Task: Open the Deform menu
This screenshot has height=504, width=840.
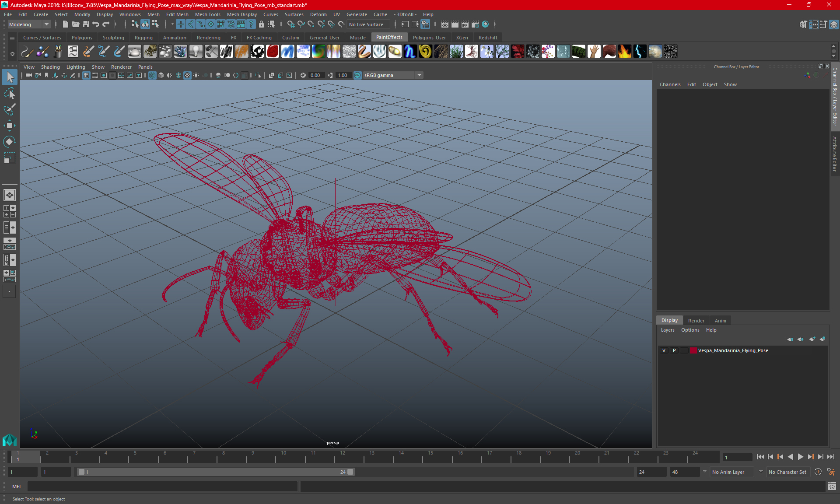Action: pyautogui.click(x=318, y=14)
